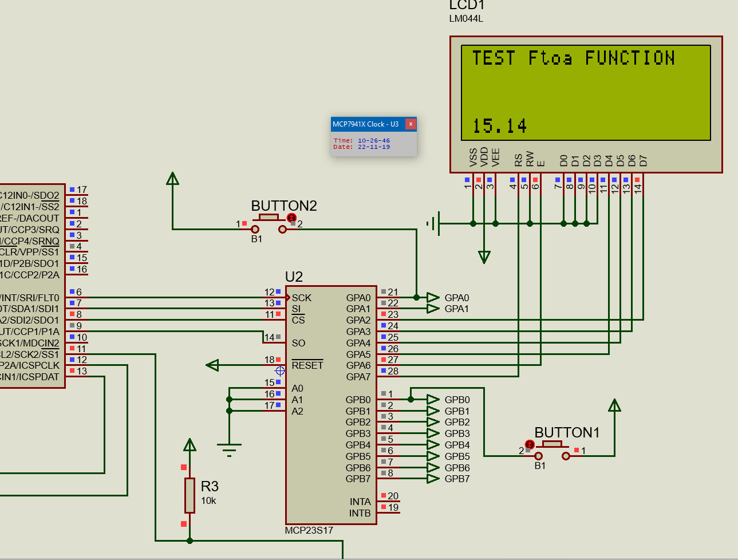Click the GPA0 output terminal
Viewport: 738px width, 560px height.
[433, 297]
